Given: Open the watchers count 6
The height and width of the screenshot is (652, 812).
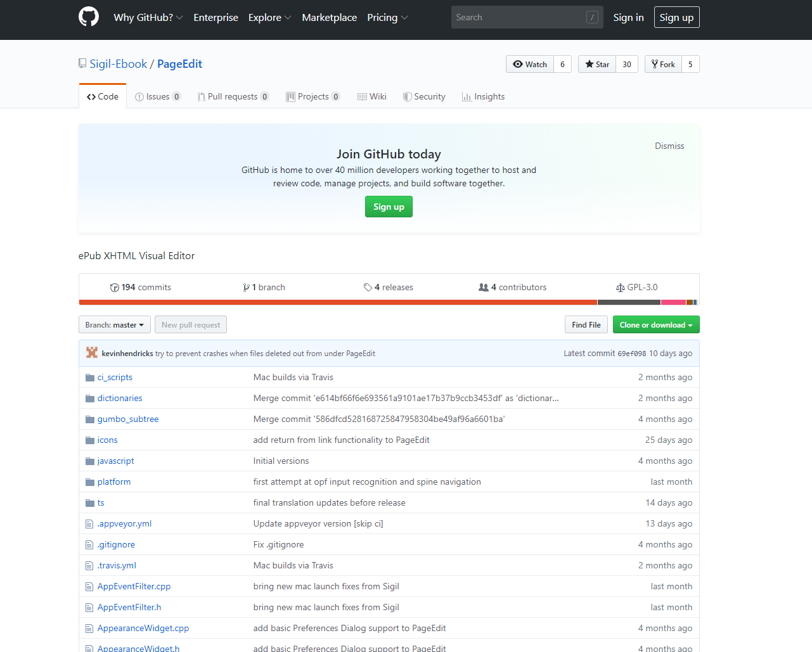Looking at the screenshot, I should pos(562,64).
